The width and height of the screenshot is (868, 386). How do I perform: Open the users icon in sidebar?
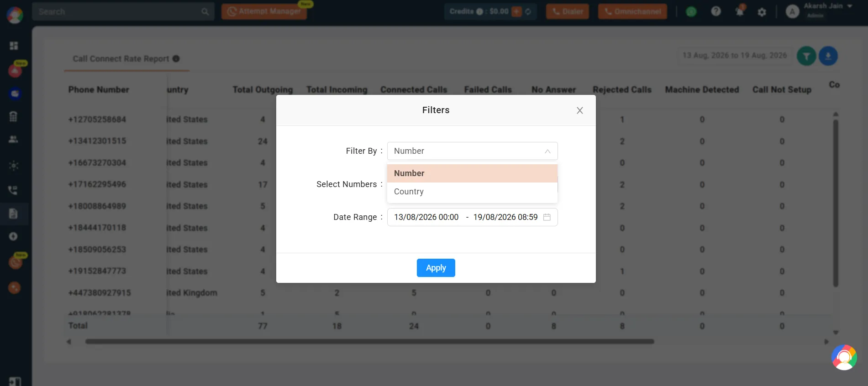14,139
